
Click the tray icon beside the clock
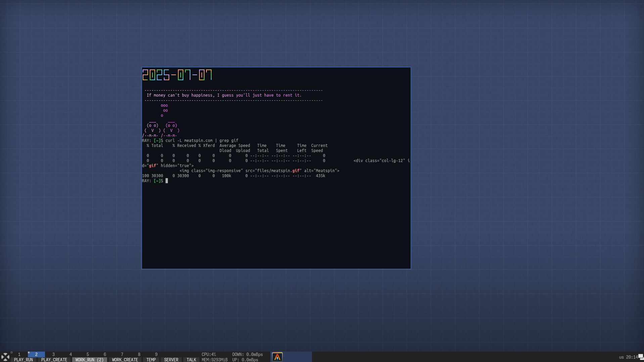click(x=641, y=357)
